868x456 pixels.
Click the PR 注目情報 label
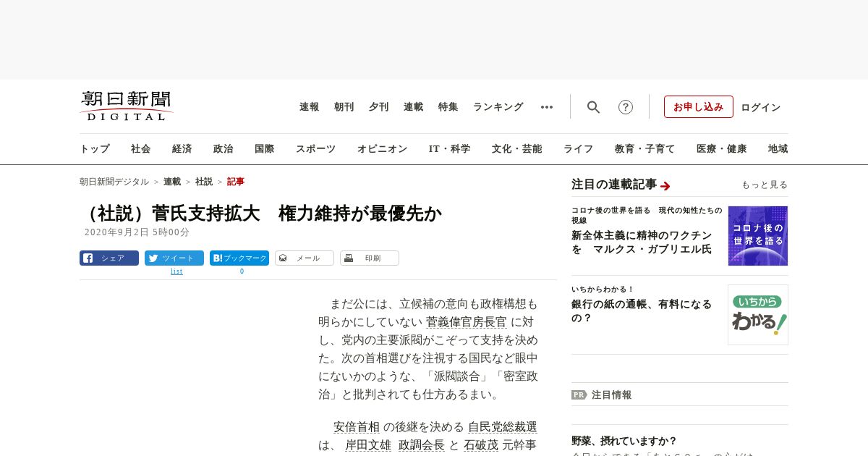[602, 395]
